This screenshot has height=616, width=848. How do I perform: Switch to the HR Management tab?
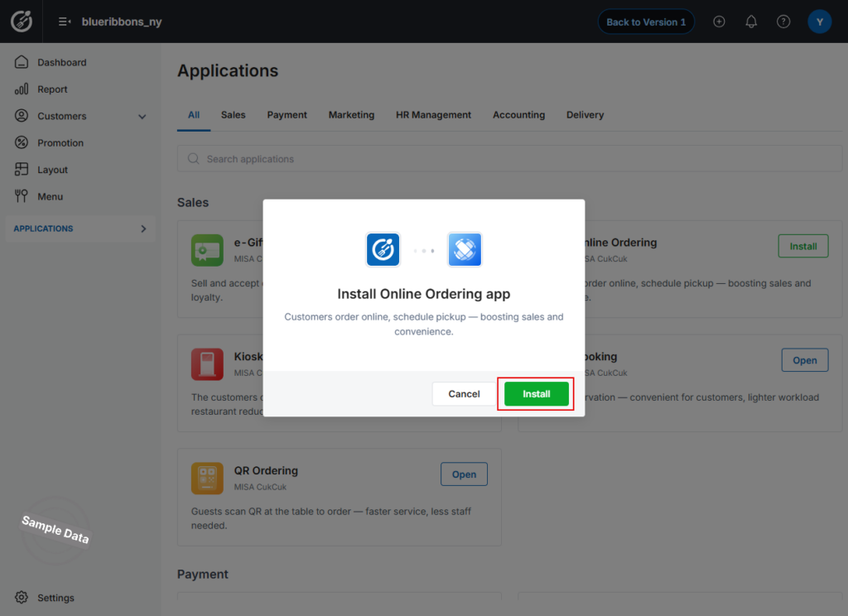click(x=433, y=114)
